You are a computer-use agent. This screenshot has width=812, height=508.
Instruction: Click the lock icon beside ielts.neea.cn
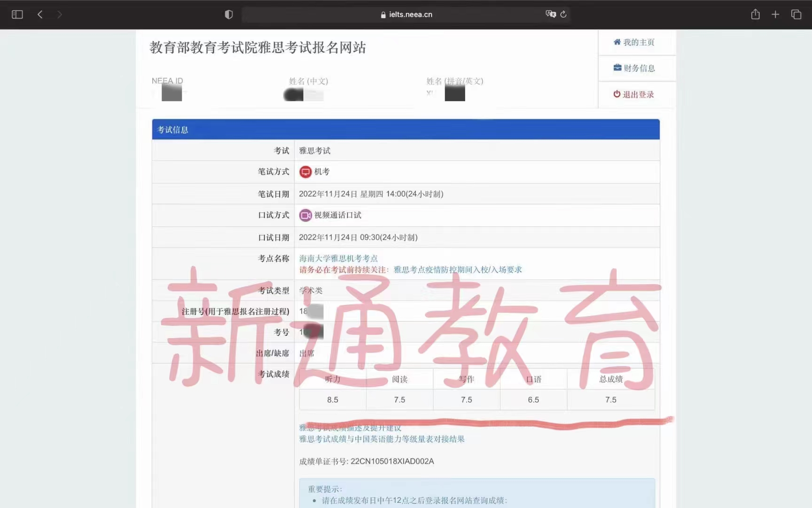(383, 15)
